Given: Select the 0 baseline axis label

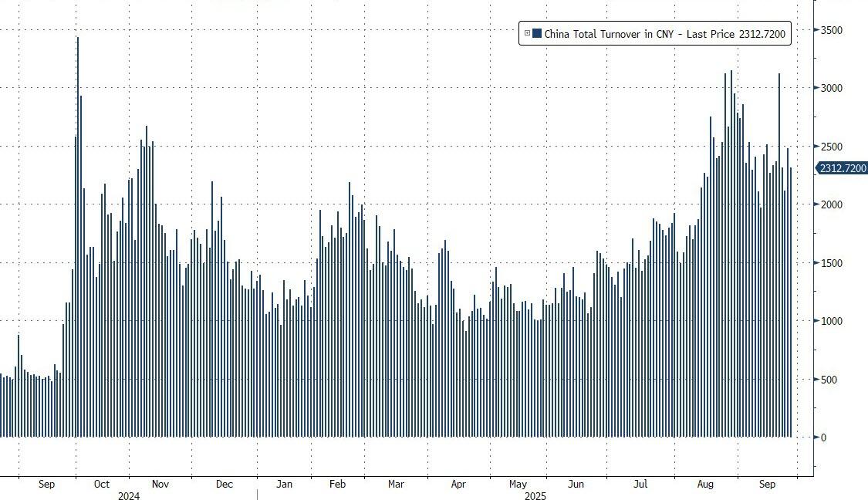Looking at the screenshot, I should 824,437.
